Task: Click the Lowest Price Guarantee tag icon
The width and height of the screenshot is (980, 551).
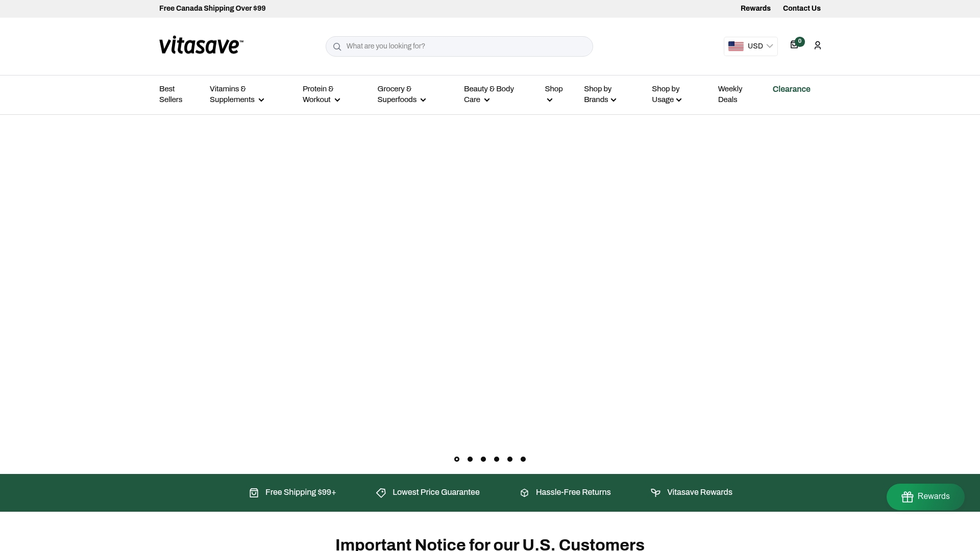Action: [381, 492]
